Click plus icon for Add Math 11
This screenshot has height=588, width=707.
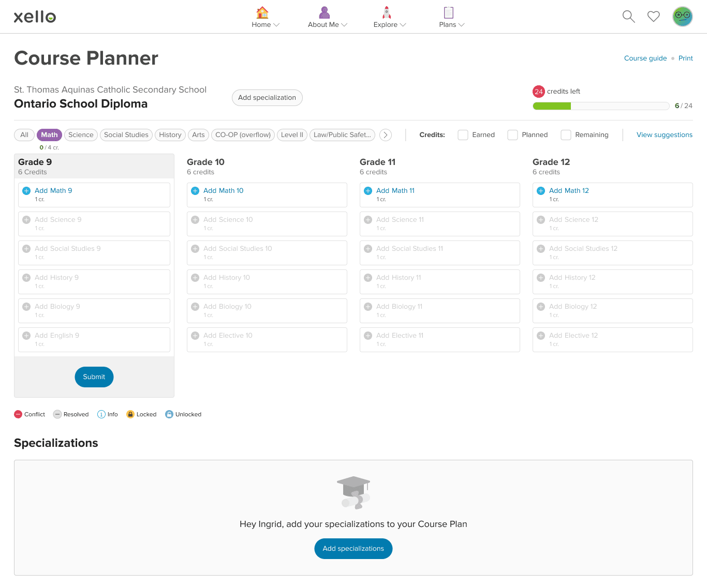368,191
